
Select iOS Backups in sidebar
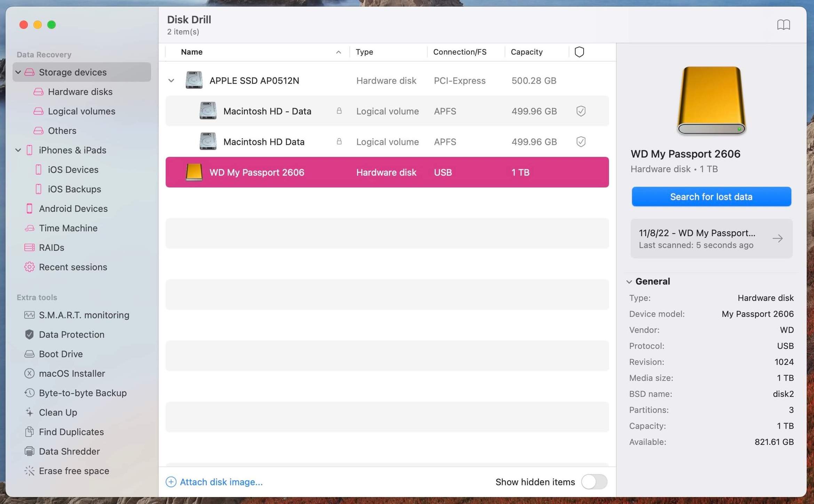68,189
